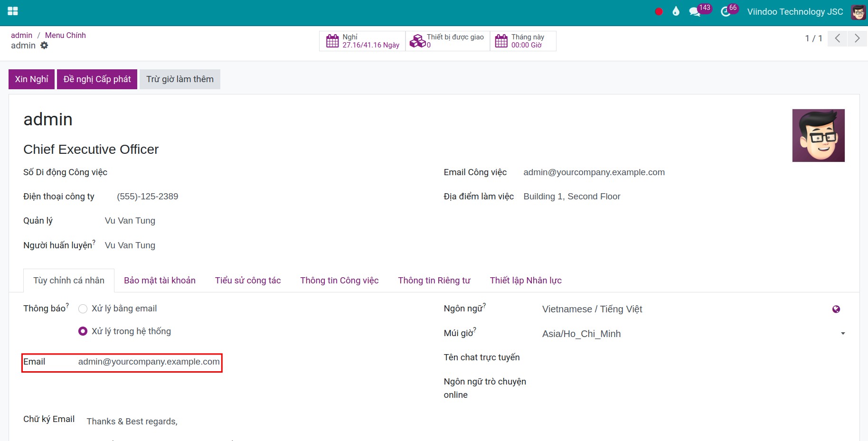Screen dimensions: 868x441
Task: Click Trừ giờ làm thêm button
Action: pos(180,79)
